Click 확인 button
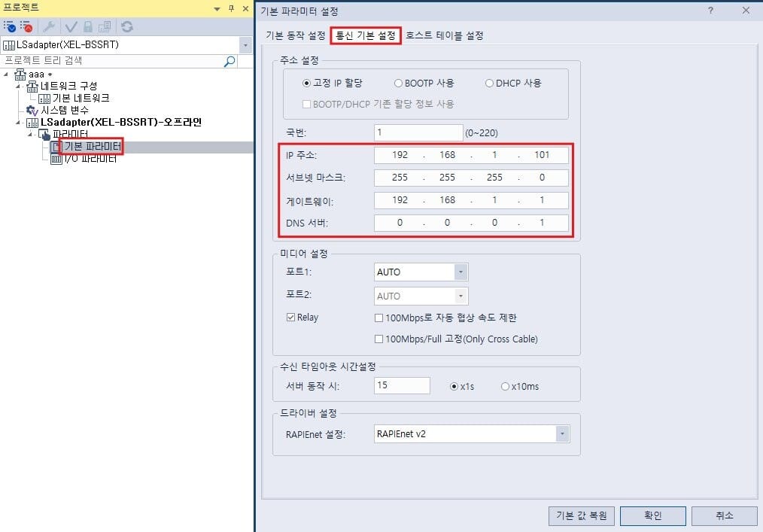Viewport: 763px width, 532px height. (653, 515)
